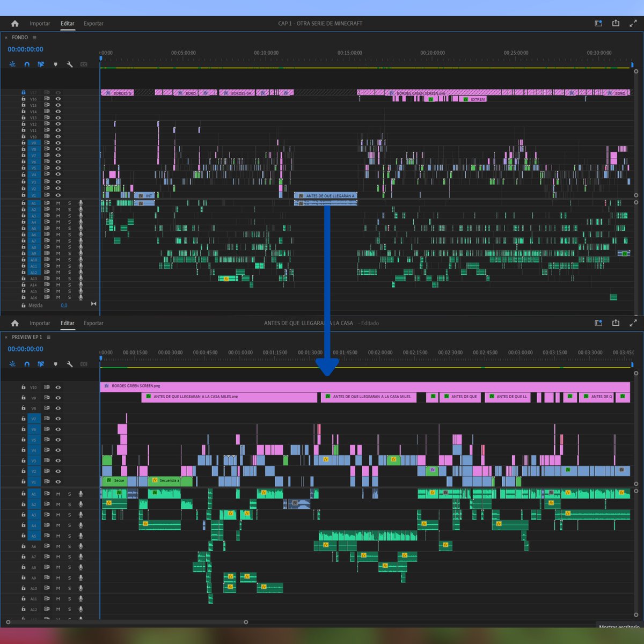Image resolution: width=644 pixels, height=644 pixels.
Task: Hide track V5 in PREVIEW EP 1 timeline
Action: [x=58, y=440]
